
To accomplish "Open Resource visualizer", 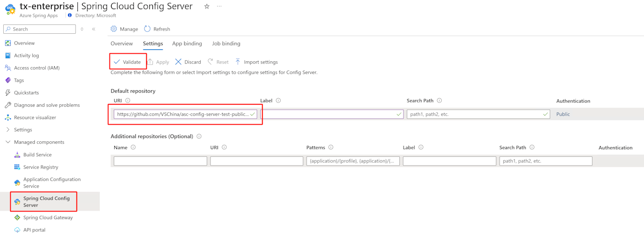I will (x=35, y=117).
